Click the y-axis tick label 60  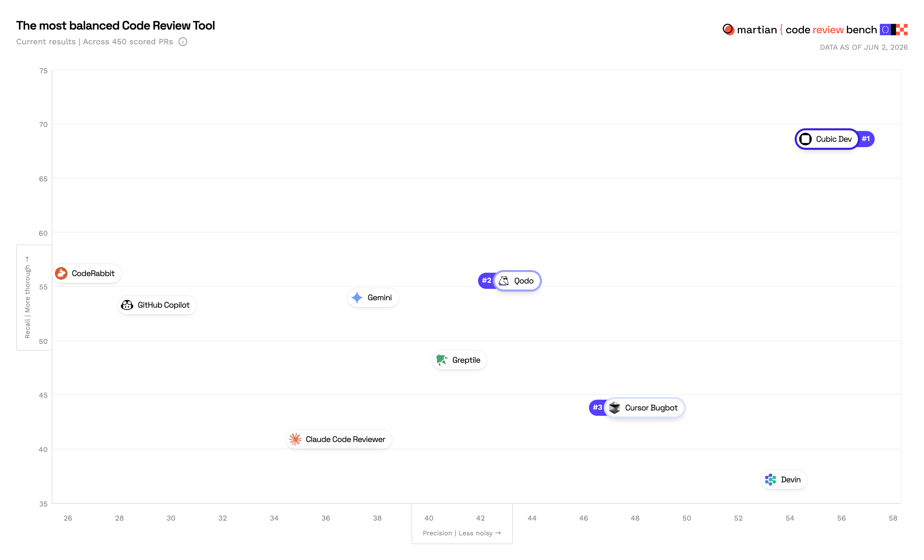click(43, 233)
